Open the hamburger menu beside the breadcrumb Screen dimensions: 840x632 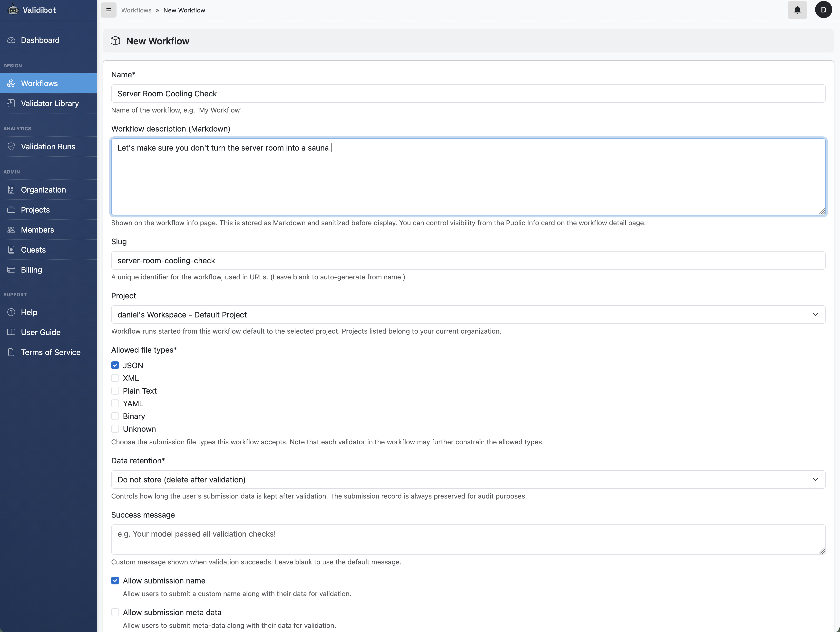109,10
